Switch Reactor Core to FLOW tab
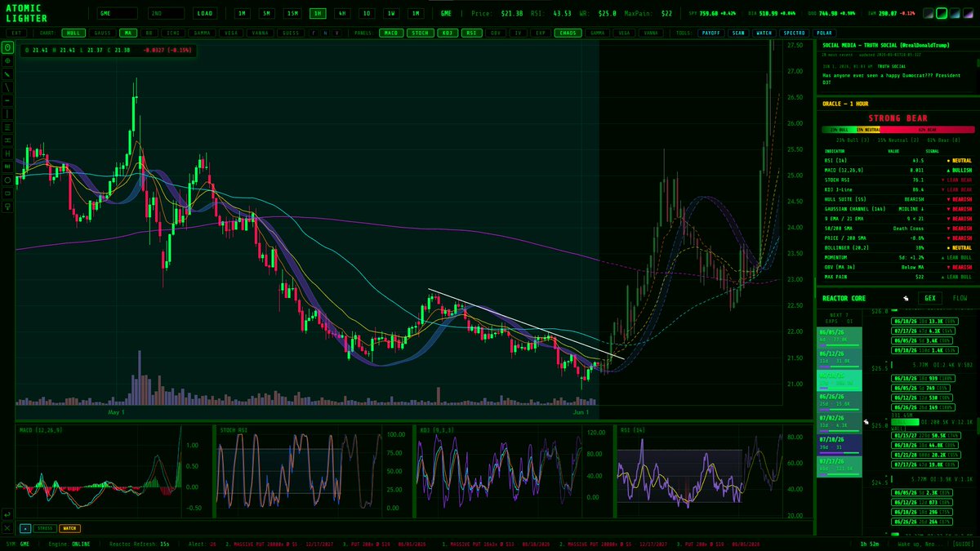The width and height of the screenshot is (980, 551). coord(960,298)
